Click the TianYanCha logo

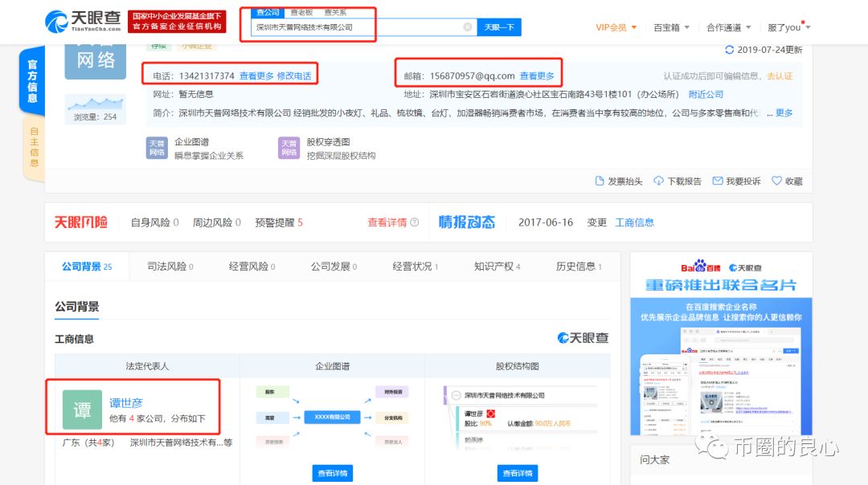click(83, 22)
